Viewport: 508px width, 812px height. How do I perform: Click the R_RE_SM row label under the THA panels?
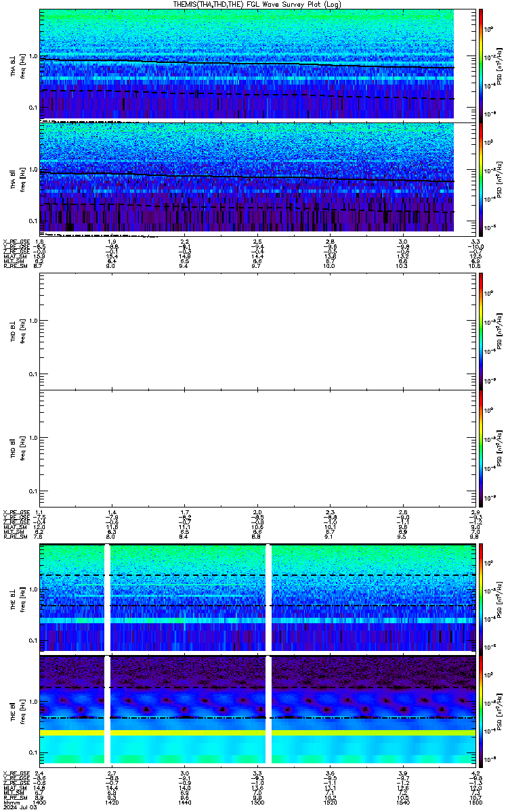click(15, 267)
